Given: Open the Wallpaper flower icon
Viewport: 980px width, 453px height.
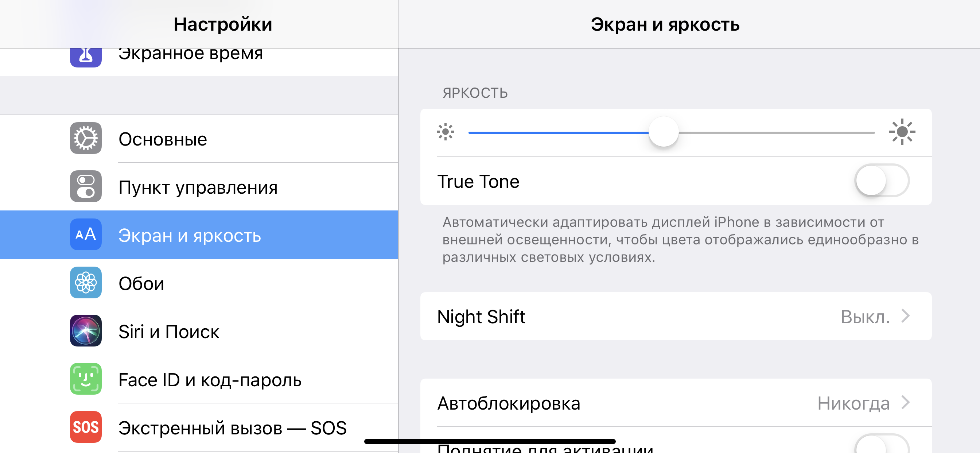Looking at the screenshot, I should (86, 282).
